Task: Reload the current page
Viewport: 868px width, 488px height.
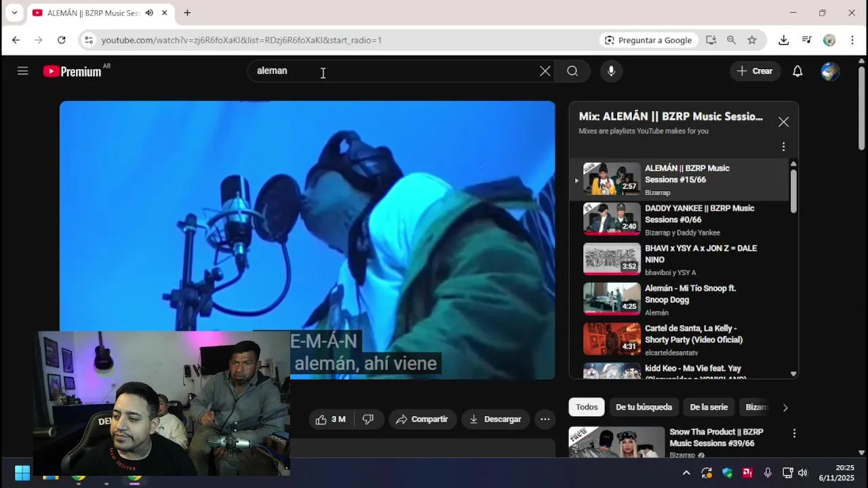Action: (x=62, y=40)
